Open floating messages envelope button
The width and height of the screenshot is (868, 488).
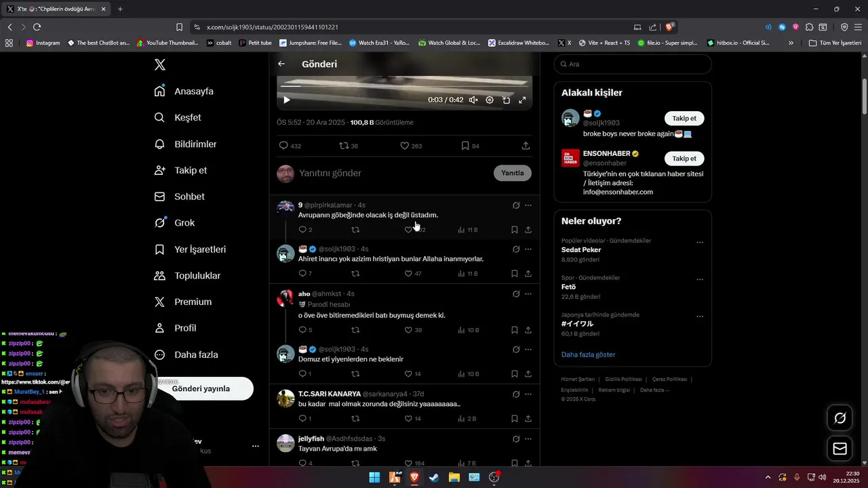pos(840,448)
